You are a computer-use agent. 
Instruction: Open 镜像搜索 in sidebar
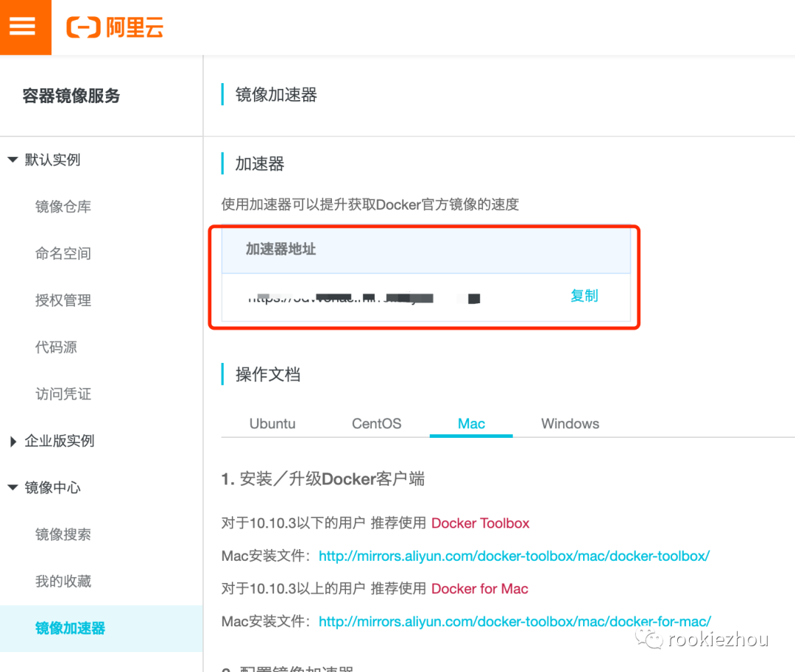[63, 534]
